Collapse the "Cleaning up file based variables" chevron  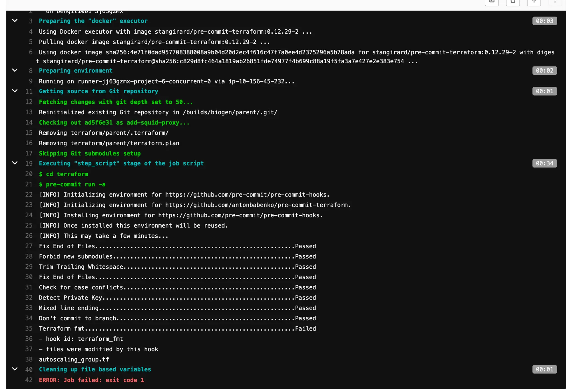pyautogui.click(x=15, y=369)
